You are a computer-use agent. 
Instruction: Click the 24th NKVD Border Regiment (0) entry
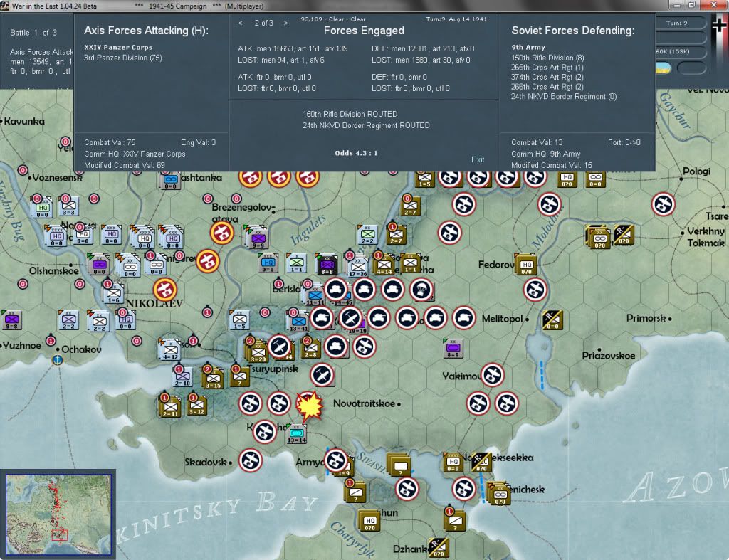[x=564, y=97]
